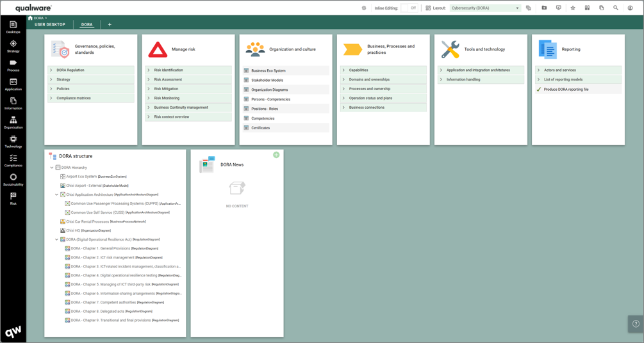Expand Compliance matrices row

pyautogui.click(x=91, y=98)
